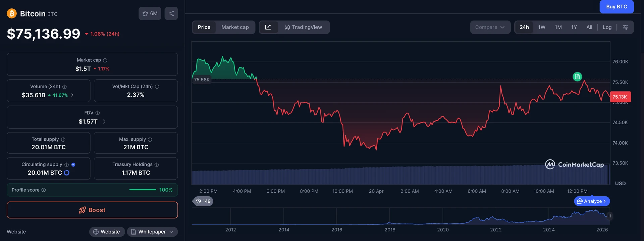
Task: Pause the range navigator handle
Action: (x=609, y=216)
